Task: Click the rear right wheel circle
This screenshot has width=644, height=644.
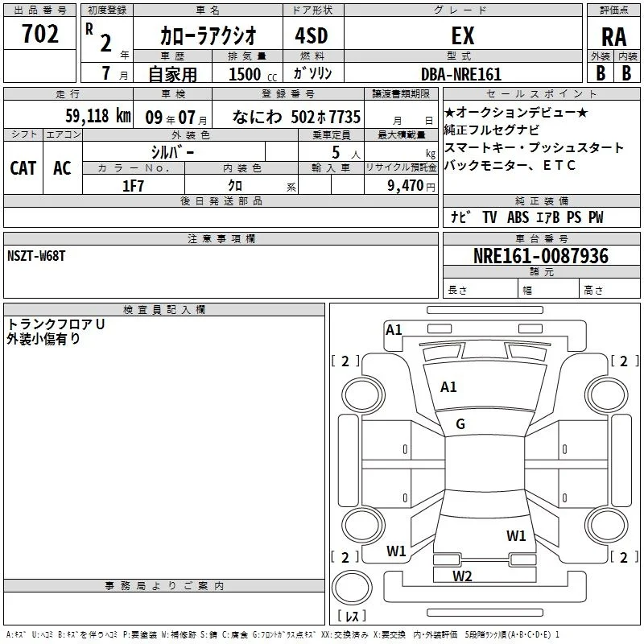Action: point(607,525)
